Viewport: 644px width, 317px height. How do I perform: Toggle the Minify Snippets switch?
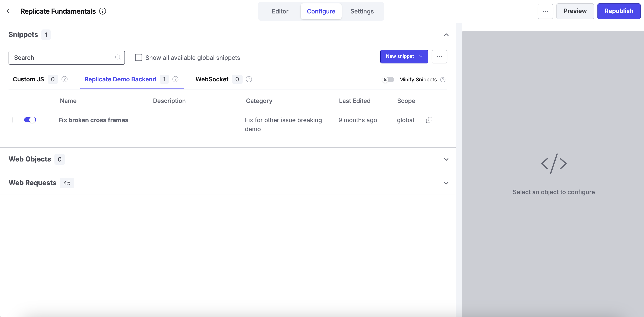(388, 80)
